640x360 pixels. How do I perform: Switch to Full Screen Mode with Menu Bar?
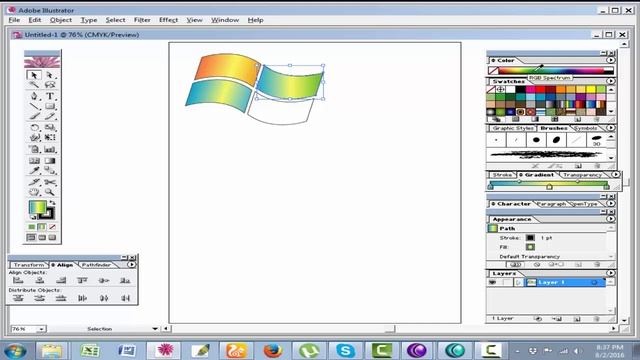coord(42,238)
